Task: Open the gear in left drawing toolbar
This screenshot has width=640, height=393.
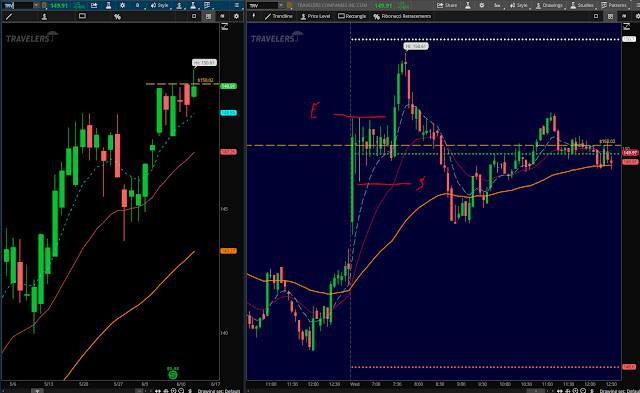Action: coord(236,16)
